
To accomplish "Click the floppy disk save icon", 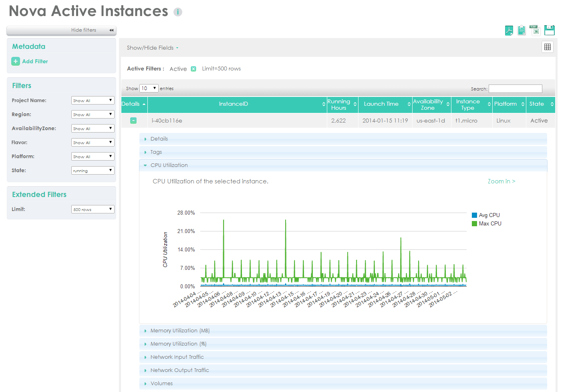I will click(550, 30).
